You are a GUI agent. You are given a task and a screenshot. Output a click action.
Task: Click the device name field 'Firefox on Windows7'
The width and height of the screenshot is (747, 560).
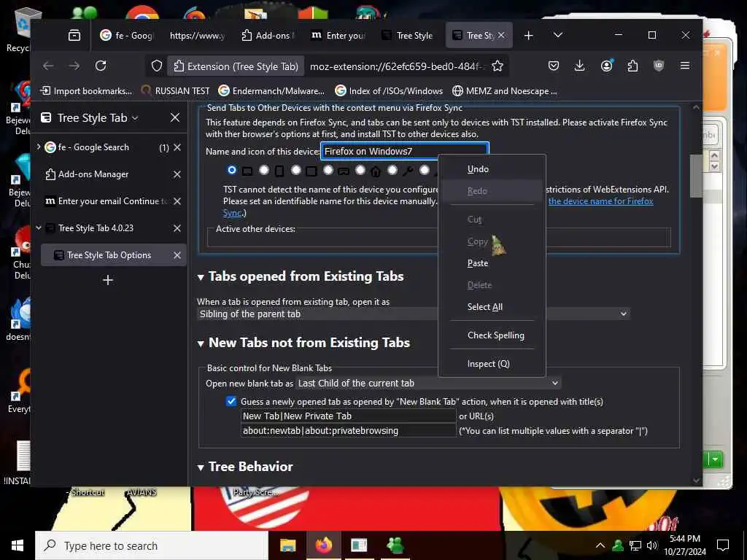click(404, 152)
